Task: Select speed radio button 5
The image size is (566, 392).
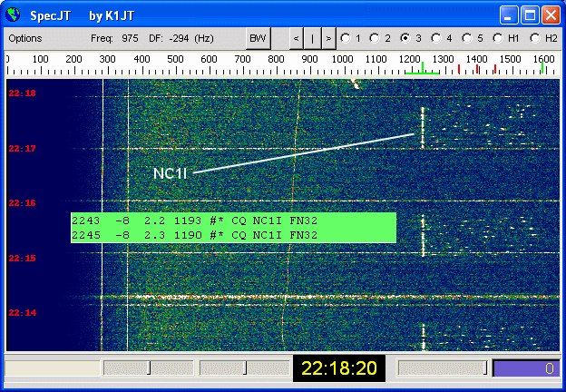Action: pyautogui.click(x=467, y=38)
